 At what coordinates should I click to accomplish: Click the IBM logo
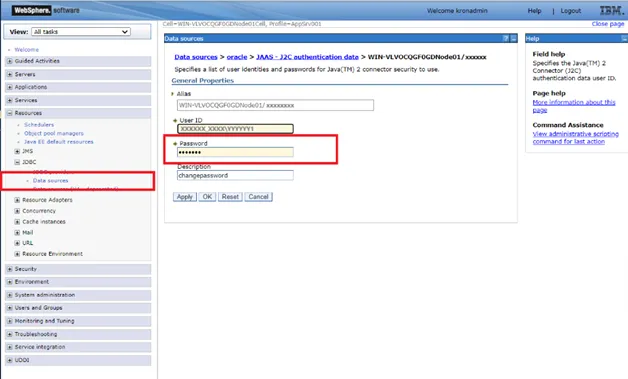[612, 10]
